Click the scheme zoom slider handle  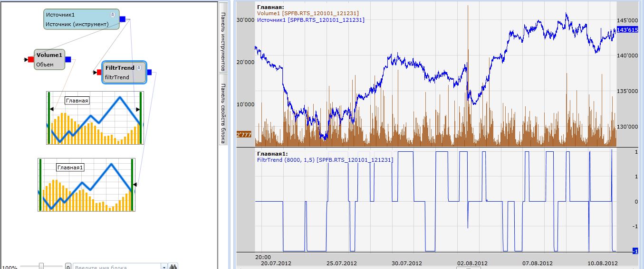tap(41, 266)
